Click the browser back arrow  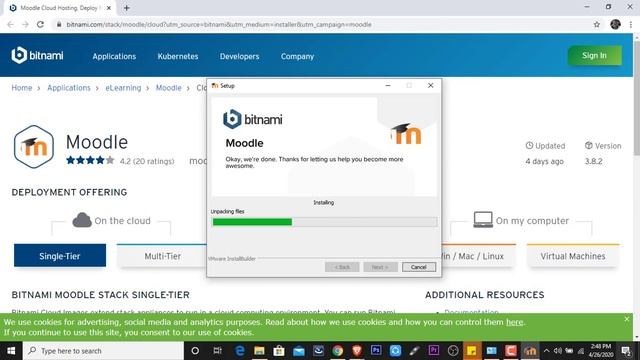click(10, 24)
